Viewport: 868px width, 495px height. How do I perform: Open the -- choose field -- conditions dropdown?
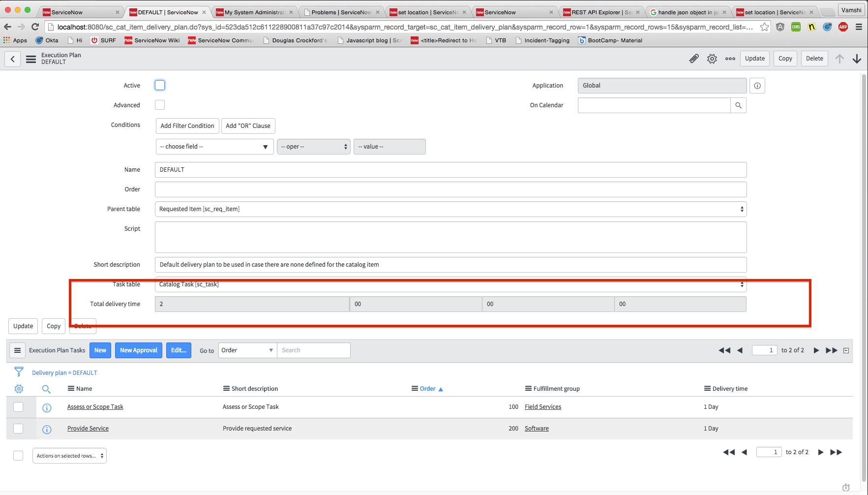(214, 146)
